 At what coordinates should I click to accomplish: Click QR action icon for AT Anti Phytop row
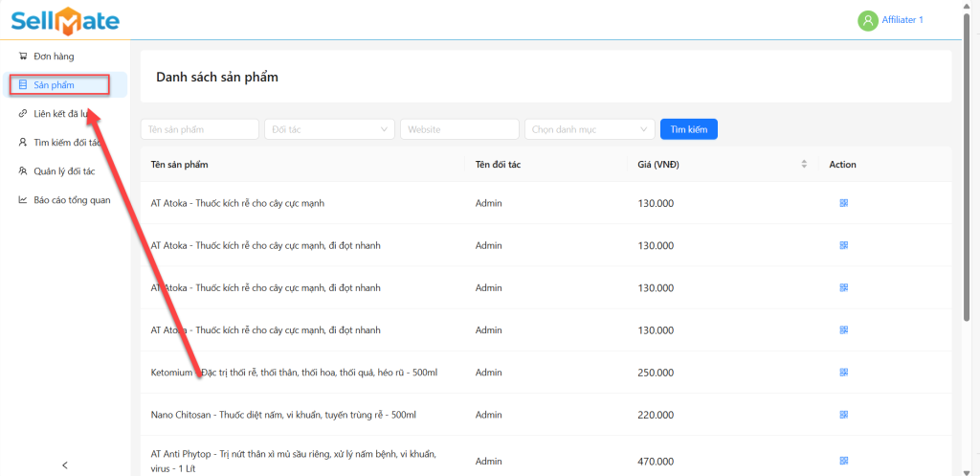click(x=843, y=461)
